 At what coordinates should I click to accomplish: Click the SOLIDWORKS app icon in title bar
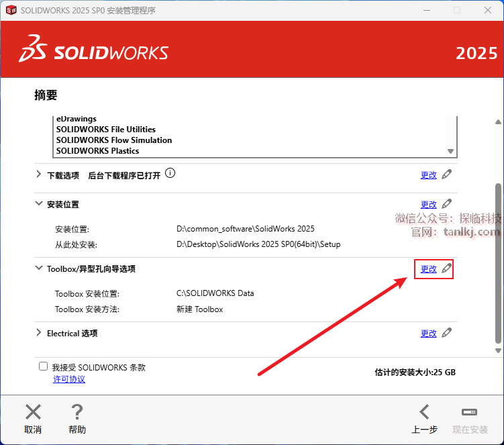pos(11,10)
